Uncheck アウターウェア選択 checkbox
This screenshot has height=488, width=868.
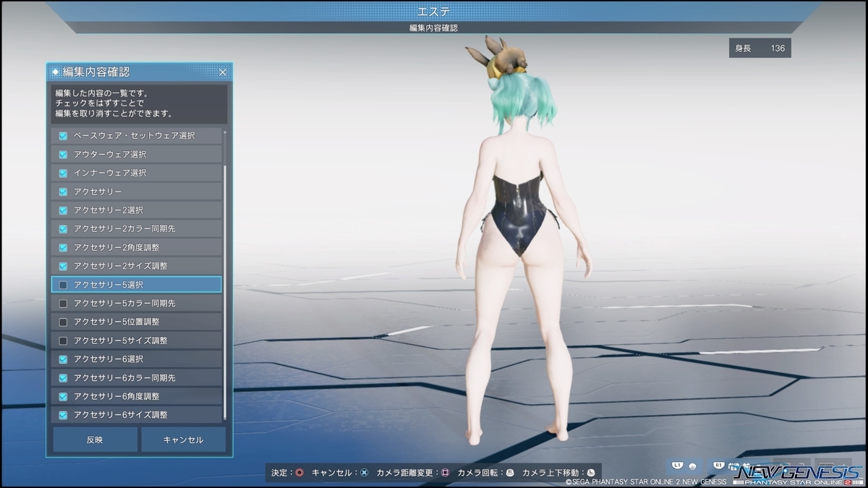click(63, 155)
